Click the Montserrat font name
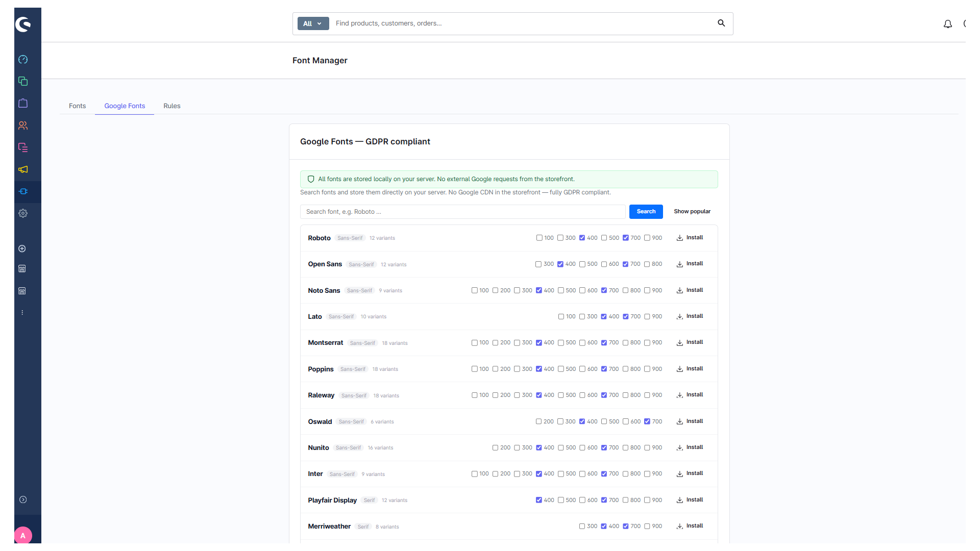The width and height of the screenshot is (980, 551). click(x=326, y=343)
